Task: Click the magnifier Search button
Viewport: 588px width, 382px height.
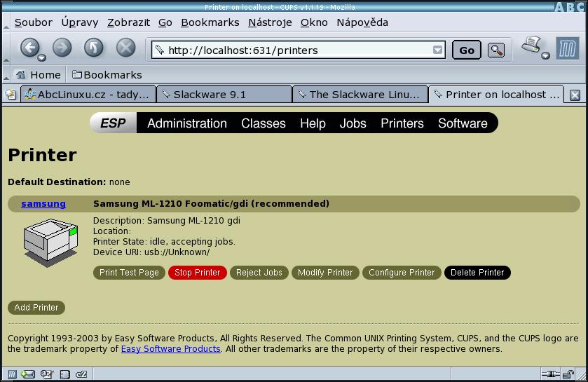Action: tap(496, 50)
